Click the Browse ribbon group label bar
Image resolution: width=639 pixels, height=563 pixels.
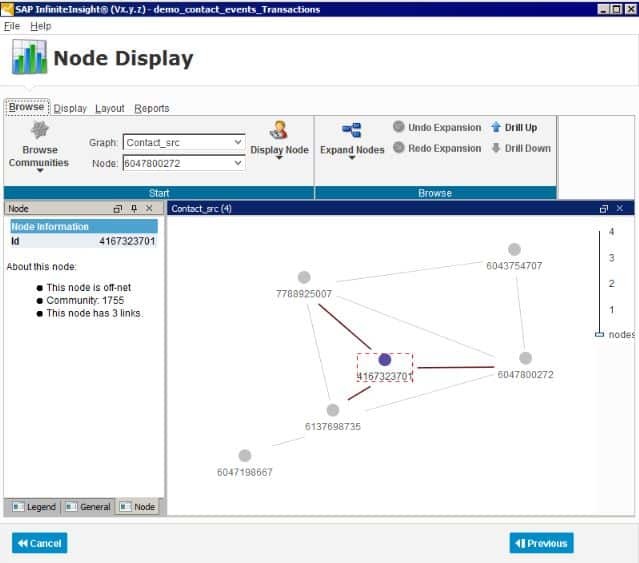(x=435, y=193)
